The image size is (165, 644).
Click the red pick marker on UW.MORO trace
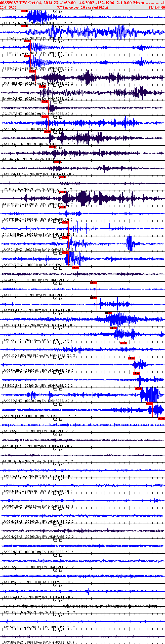[108, 313]
